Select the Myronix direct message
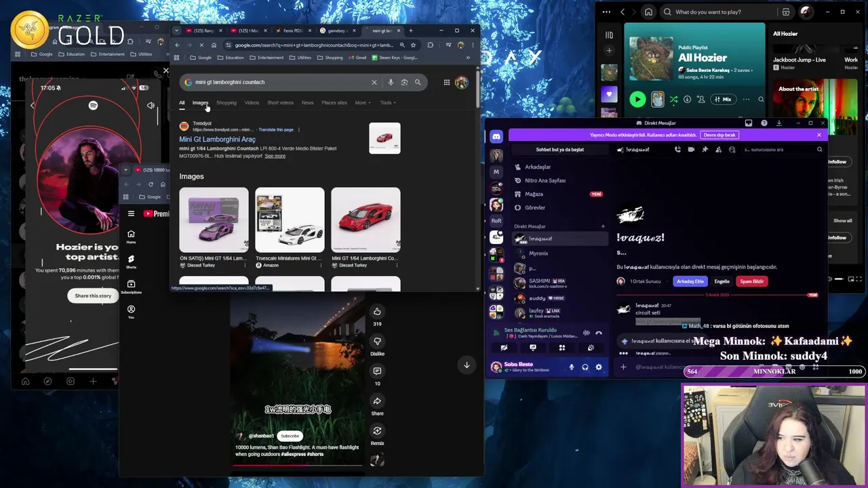Screen dimensions: 868x488 click(x=560, y=253)
